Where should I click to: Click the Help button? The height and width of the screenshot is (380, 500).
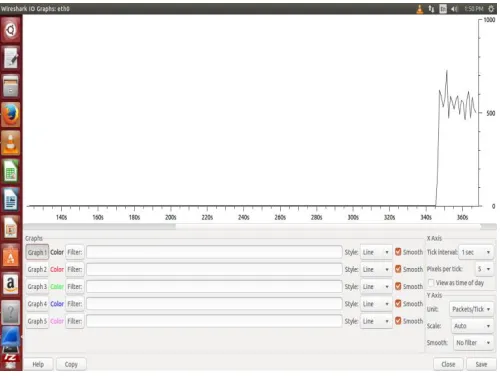pyautogui.click(x=38, y=364)
